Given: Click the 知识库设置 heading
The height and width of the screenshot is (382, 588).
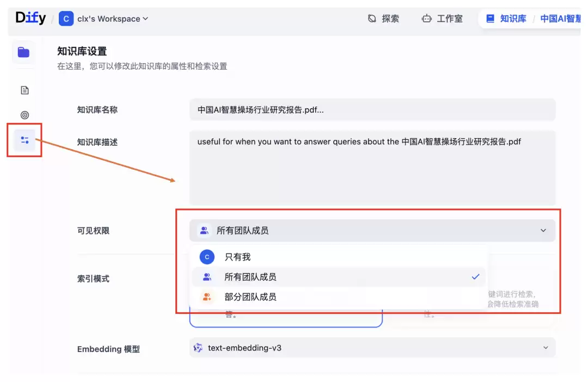Looking at the screenshot, I should pyautogui.click(x=82, y=51).
